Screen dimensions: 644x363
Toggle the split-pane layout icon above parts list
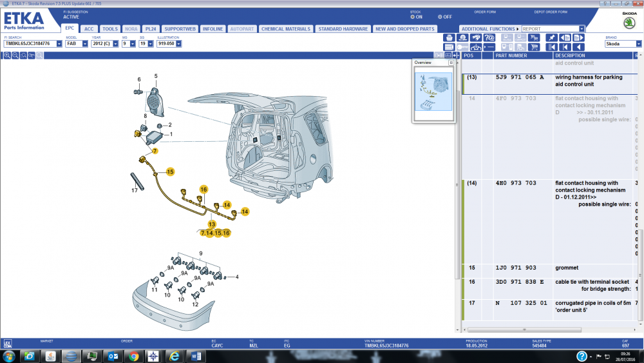point(448,55)
